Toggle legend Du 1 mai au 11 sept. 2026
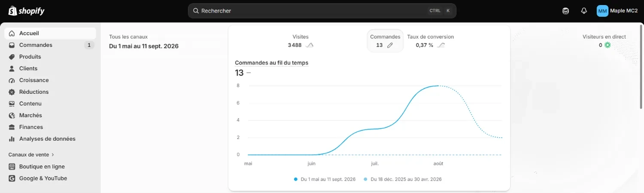Screen dimensions: 644x193 325,179
